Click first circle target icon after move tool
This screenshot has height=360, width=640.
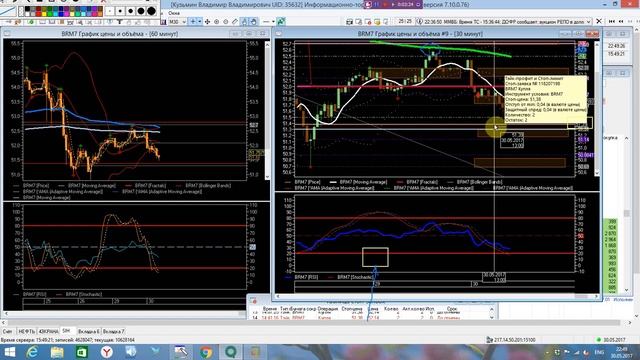coord(216,21)
